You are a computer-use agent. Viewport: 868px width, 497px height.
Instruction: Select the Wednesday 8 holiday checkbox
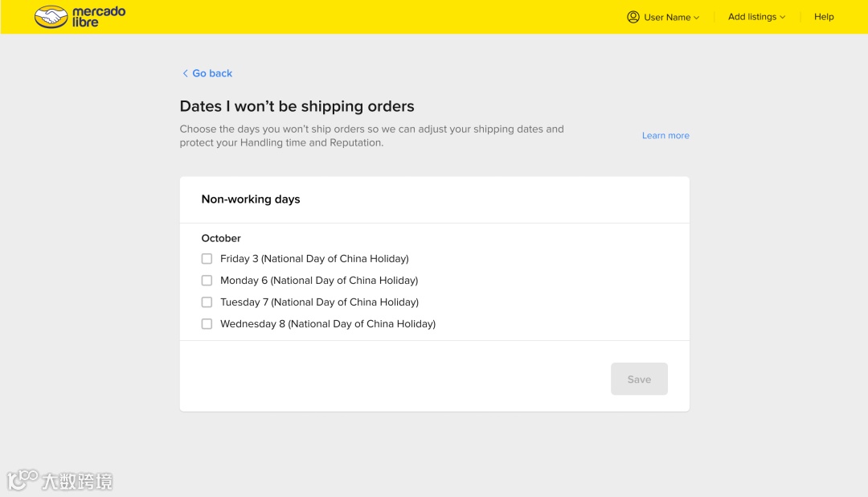point(207,324)
